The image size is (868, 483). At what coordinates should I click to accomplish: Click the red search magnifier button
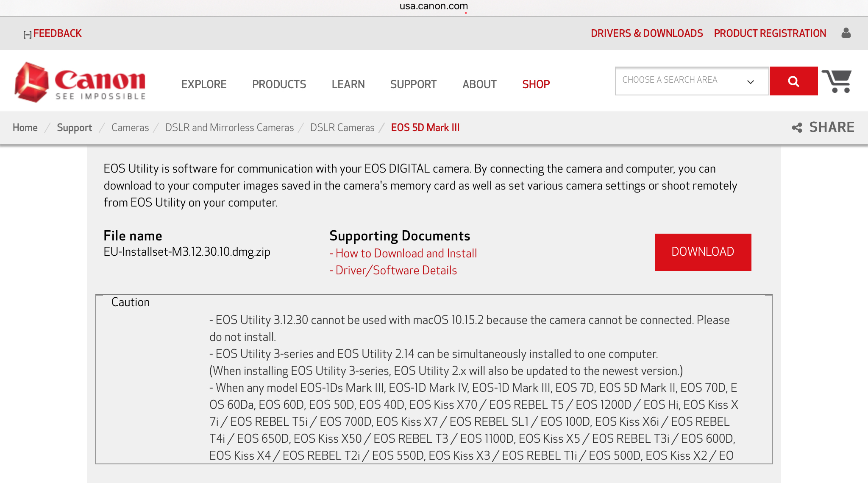click(793, 81)
